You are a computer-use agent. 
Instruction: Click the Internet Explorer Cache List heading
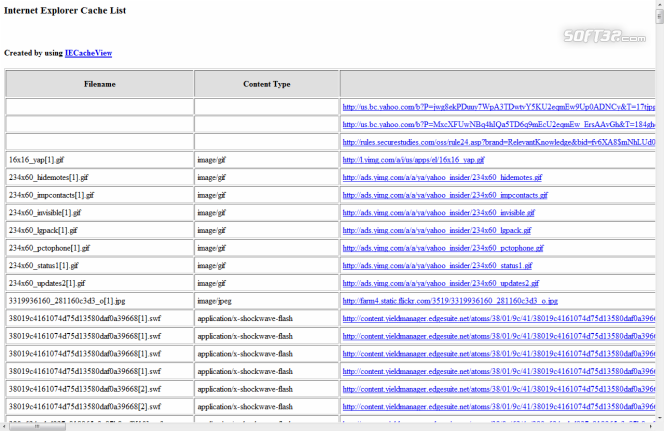(65, 11)
